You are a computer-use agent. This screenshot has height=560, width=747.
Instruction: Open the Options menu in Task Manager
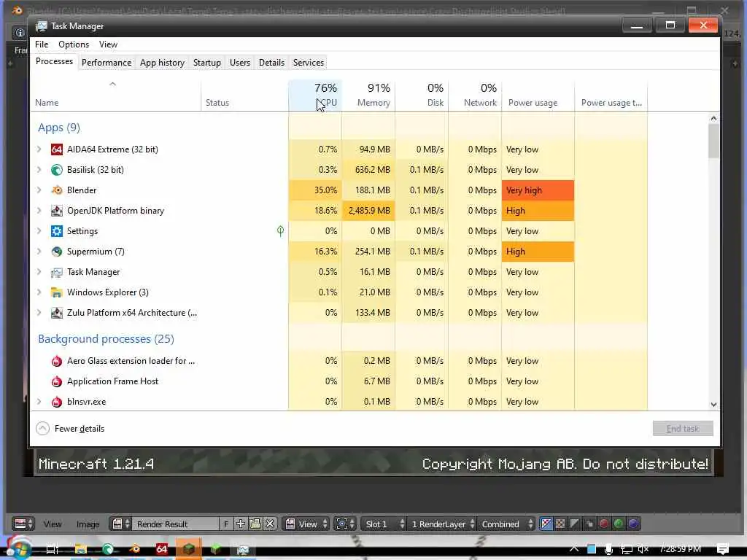pos(74,44)
